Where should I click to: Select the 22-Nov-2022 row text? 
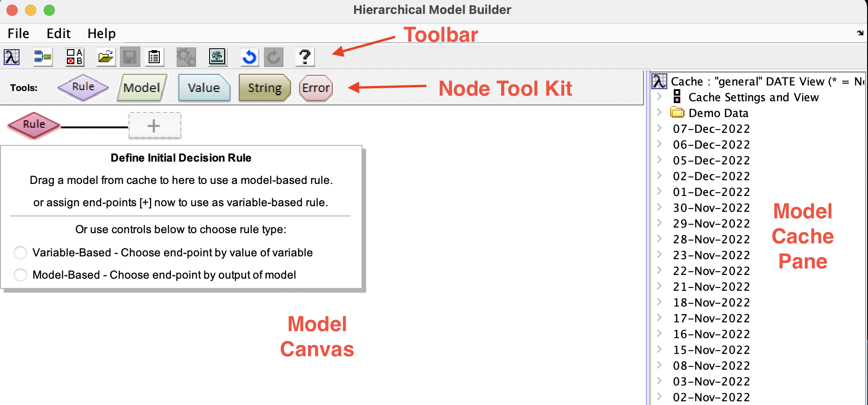711,271
